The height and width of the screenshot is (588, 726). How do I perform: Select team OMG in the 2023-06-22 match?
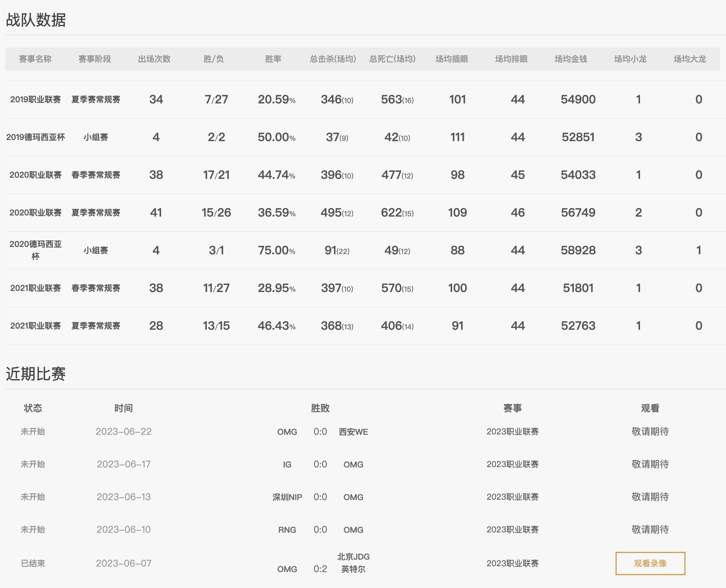click(287, 431)
